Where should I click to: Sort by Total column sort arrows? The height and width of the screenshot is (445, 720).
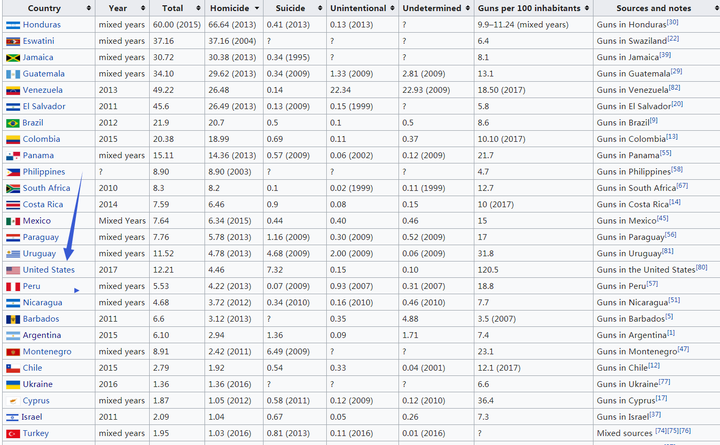pos(198,8)
